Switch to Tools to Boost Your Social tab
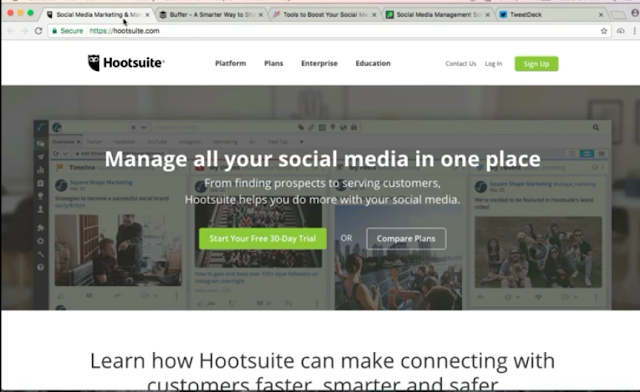 pos(325,15)
